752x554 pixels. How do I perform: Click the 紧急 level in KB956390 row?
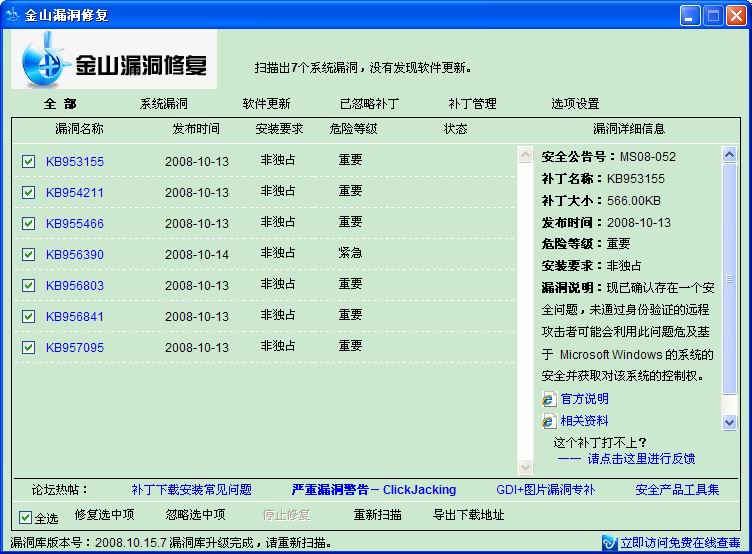pyautogui.click(x=350, y=253)
